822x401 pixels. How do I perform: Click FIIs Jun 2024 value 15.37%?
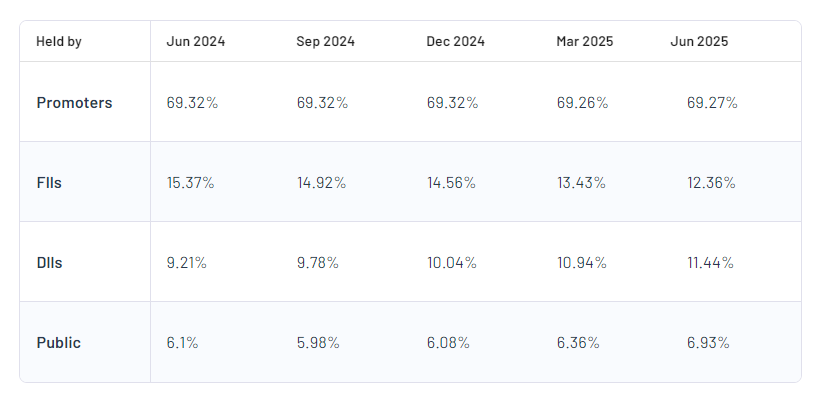pos(190,183)
